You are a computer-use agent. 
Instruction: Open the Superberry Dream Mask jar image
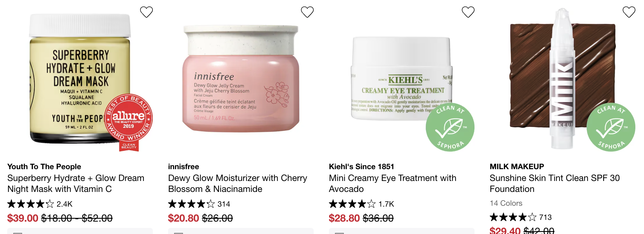point(80,78)
